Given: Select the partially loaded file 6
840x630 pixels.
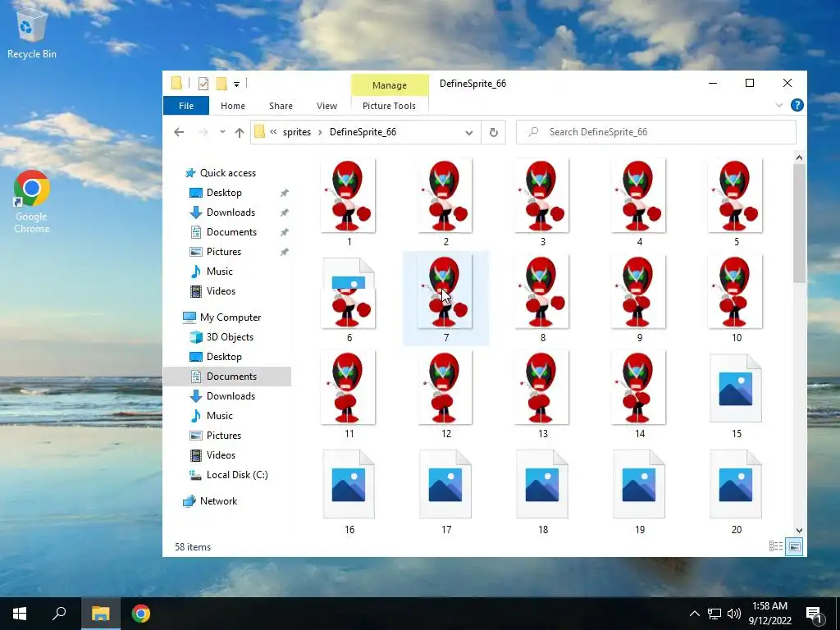Looking at the screenshot, I should point(349,299).
